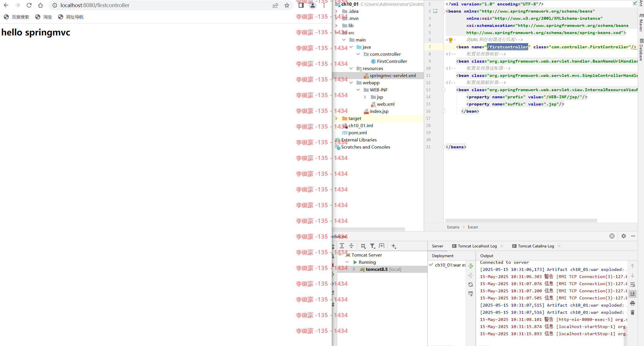Image resolution: width=644 pixels, height=346 pixels.
Task: Collapse the WEB-INF folder
Action: [358, 90]
